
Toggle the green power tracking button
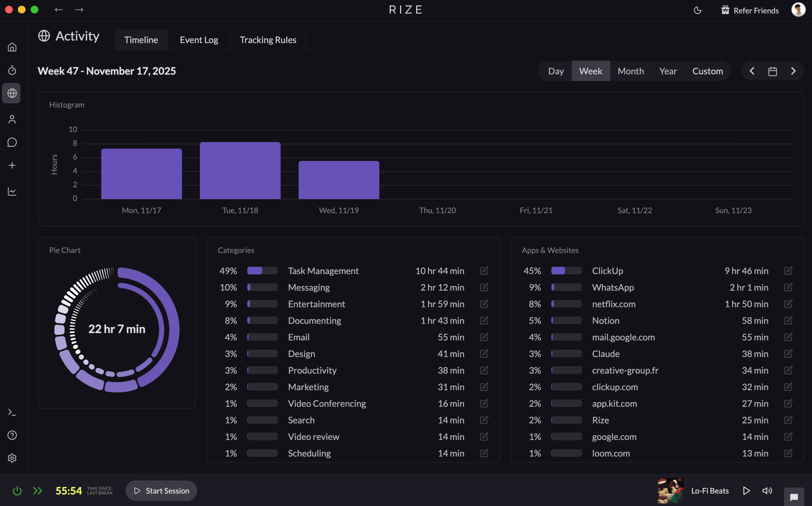click(x=17, y=490)
